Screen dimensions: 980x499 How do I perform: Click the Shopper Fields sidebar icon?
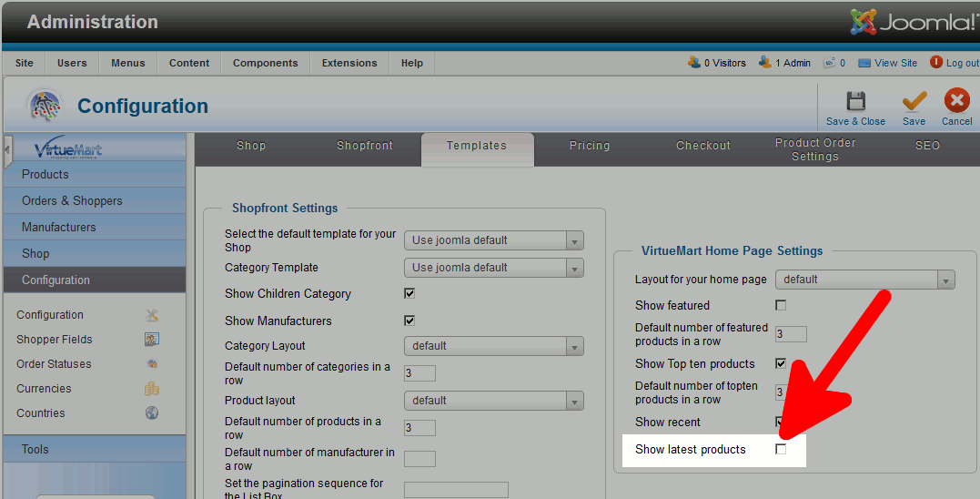click(x=152, y=340)
